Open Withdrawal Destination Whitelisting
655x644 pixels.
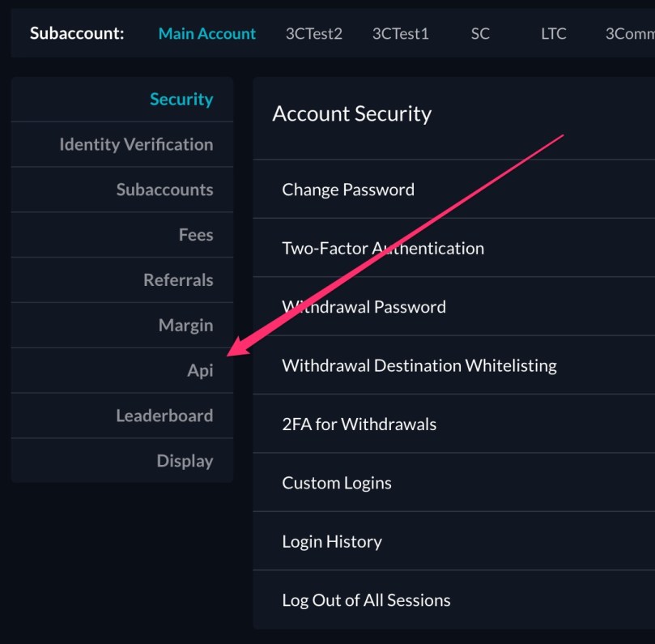(418, 365)
